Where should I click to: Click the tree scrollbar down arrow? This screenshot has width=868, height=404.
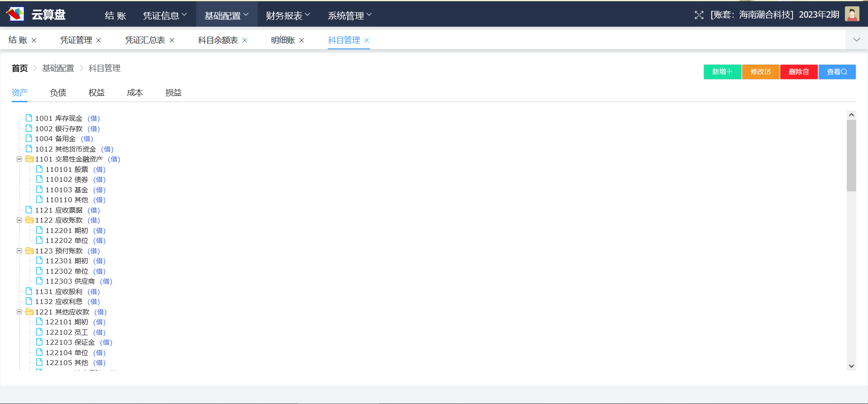click(x=851, y=366)
